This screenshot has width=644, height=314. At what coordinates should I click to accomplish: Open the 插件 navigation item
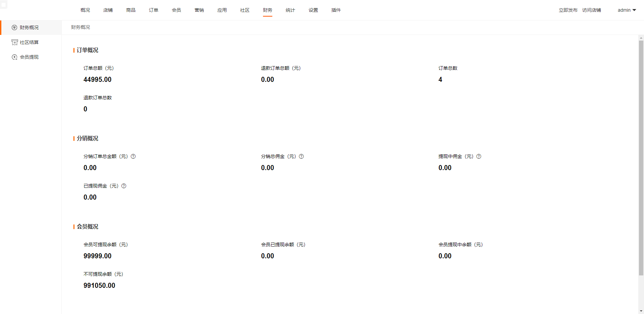pyautogui.click(x=336, y=10)
